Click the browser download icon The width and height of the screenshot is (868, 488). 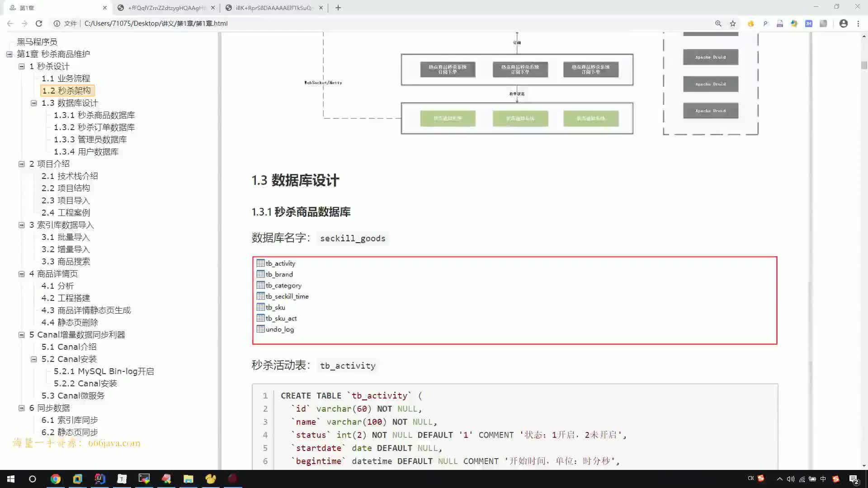tap(780, 24)
